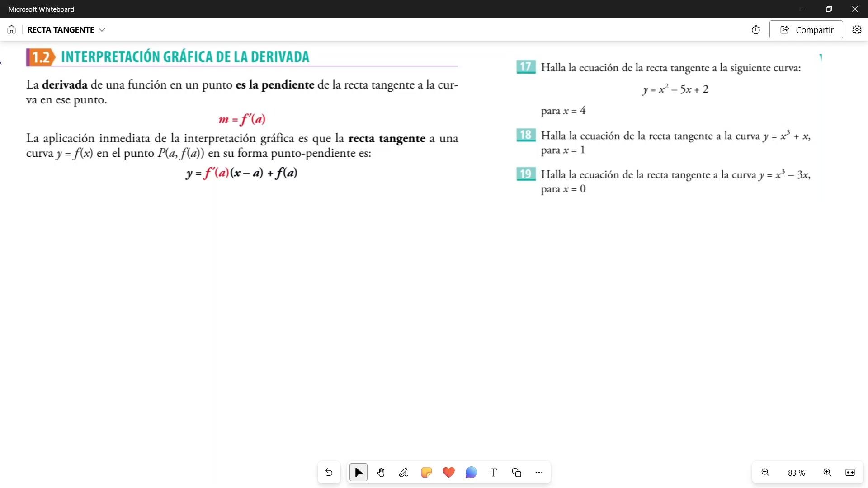The height and width of the screenshot is (488, 868).
Task: Open the timer tool
Action: click(x=755, y=30)
